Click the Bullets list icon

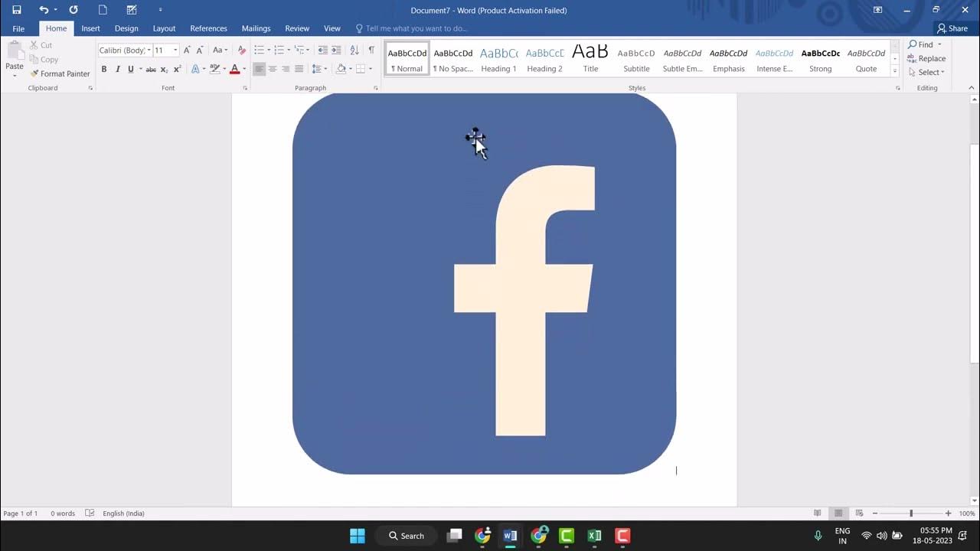coord(259,50)
